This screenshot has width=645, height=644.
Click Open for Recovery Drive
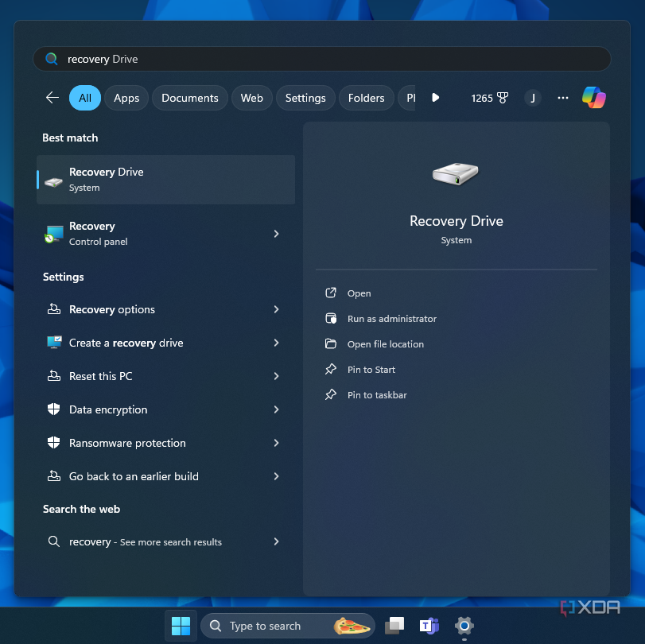pos(359,293)
